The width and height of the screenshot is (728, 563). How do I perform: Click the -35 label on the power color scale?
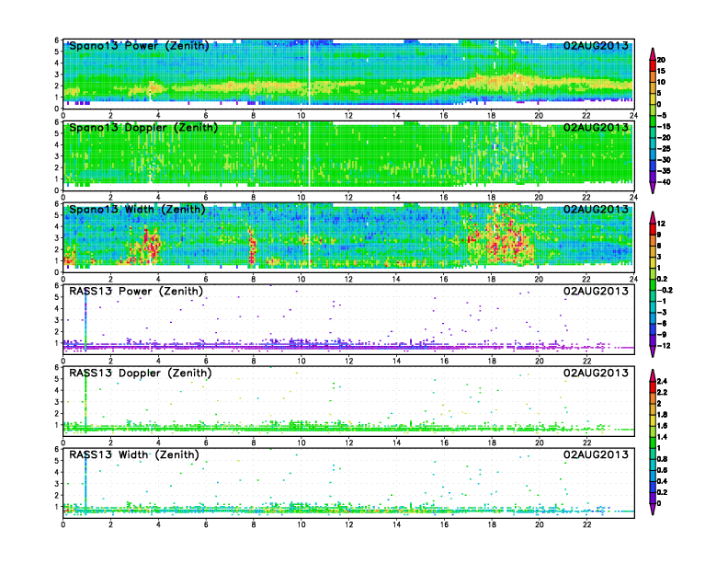664,171
